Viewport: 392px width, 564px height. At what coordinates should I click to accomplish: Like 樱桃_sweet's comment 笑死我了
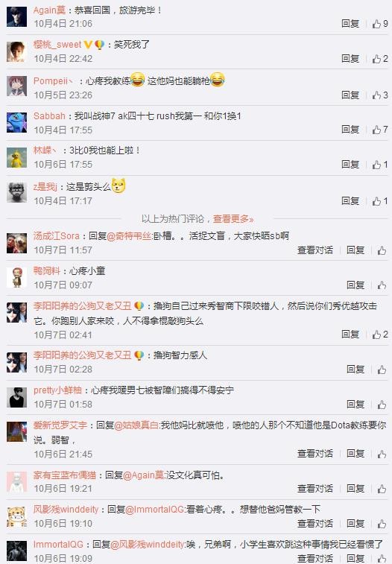[x=380, y=59]
